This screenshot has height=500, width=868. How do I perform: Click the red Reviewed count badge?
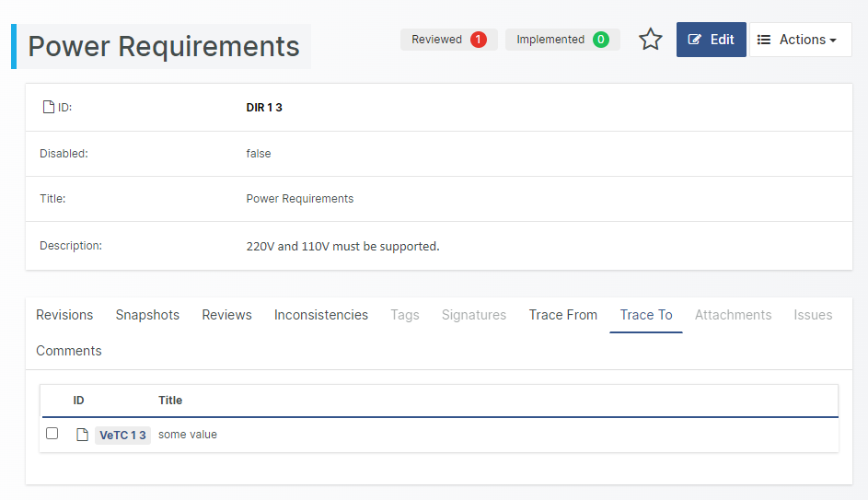click(478, 40)
